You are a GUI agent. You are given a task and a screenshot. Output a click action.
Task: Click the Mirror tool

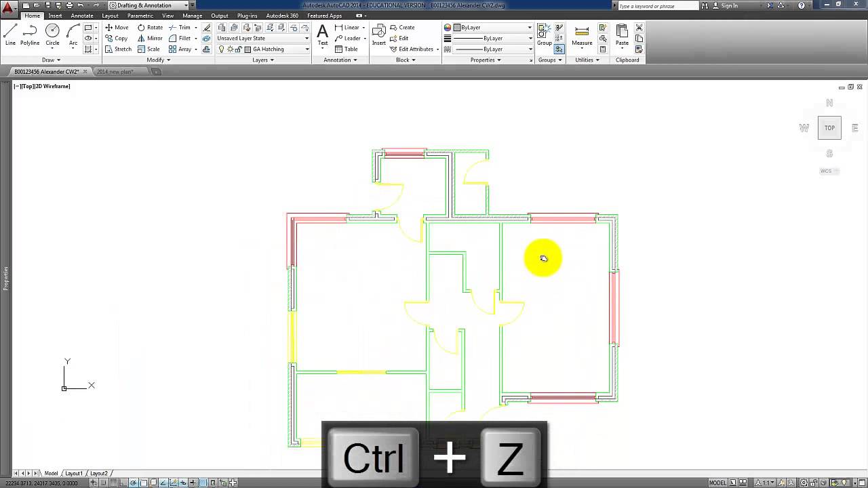coord(150,39)
